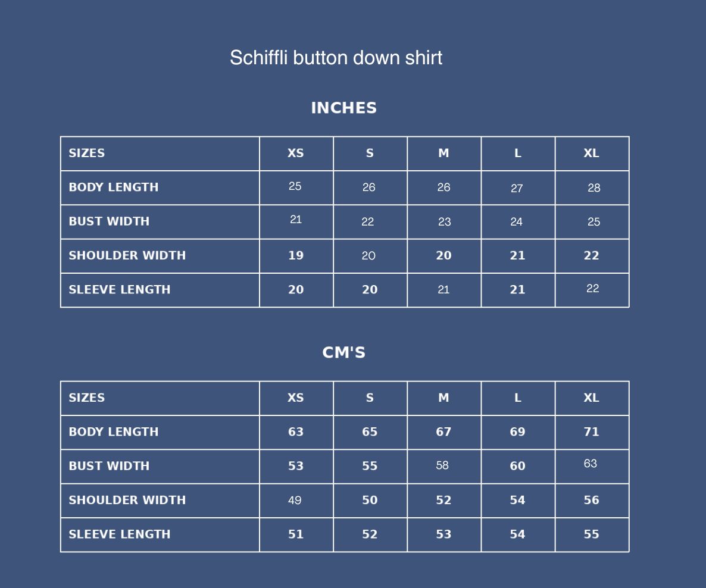The height and width of the screenshot is (588, 706).
Task: Select SLEEVE LENGTH row label in inches table
Action: click(x=120, y=290)
